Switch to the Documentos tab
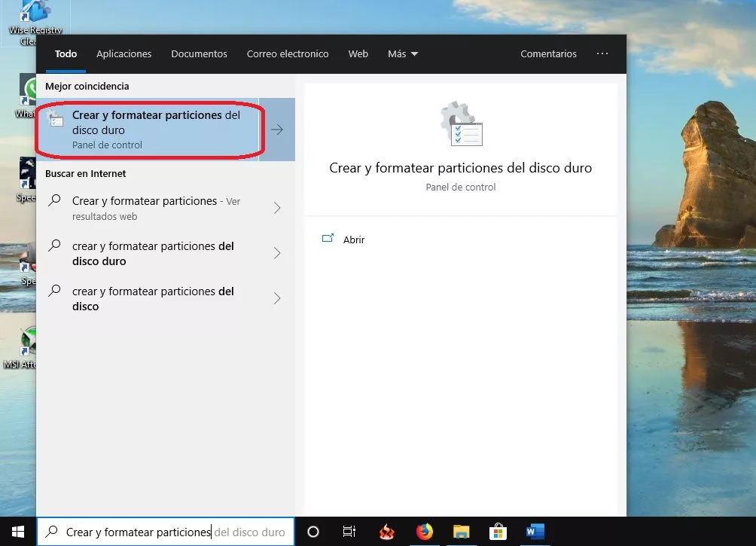The height and width of the screenshot is (546, 756). [x=199, y=54]
